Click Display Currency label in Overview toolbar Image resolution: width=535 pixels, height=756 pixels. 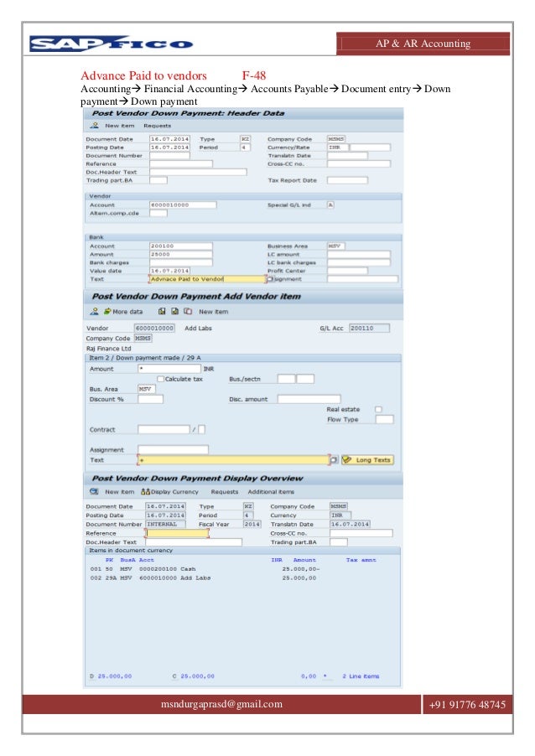coord(174,492)
